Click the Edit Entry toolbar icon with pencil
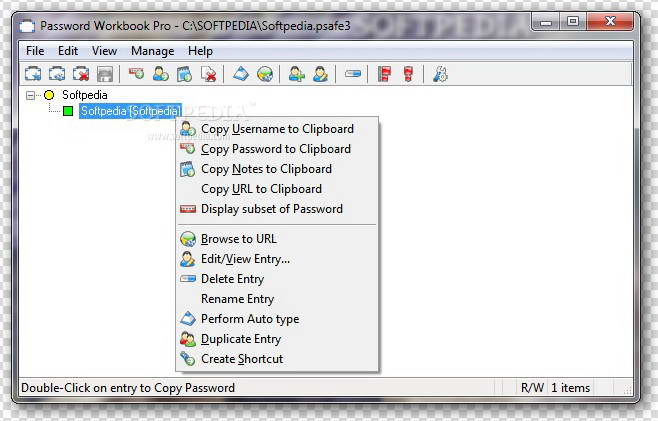 (x=320, y=74)
